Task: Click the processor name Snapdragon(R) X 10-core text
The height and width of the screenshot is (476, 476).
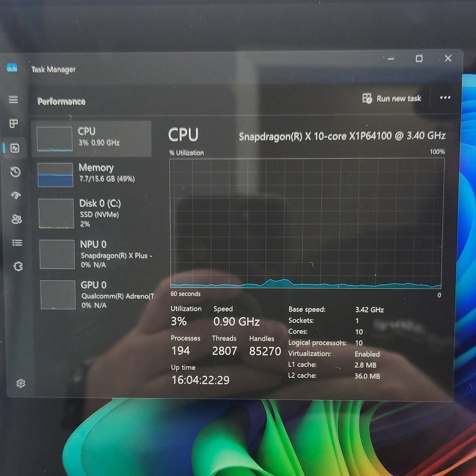Action: [342, 136]
